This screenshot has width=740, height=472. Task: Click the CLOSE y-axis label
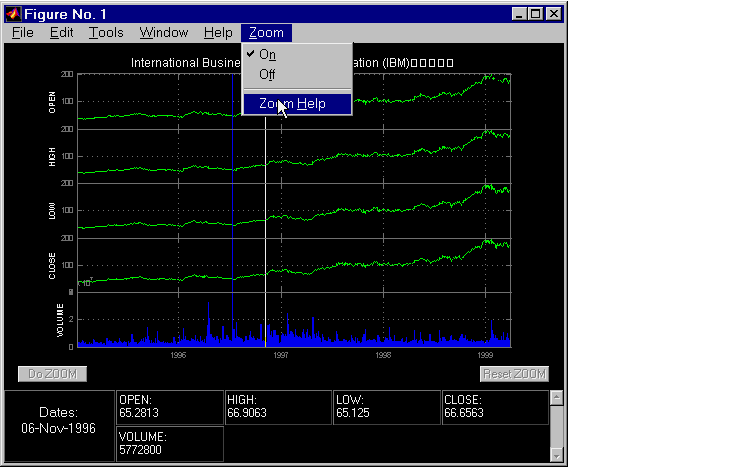coord(52,266)
